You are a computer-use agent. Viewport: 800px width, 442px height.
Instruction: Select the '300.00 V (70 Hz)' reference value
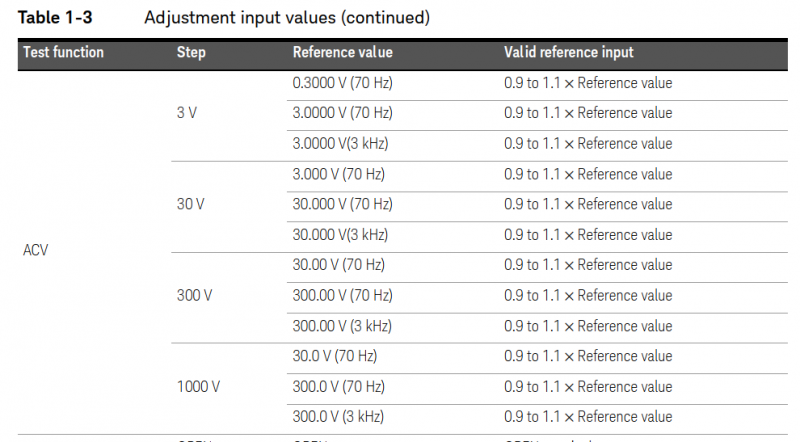pos(342,296)
